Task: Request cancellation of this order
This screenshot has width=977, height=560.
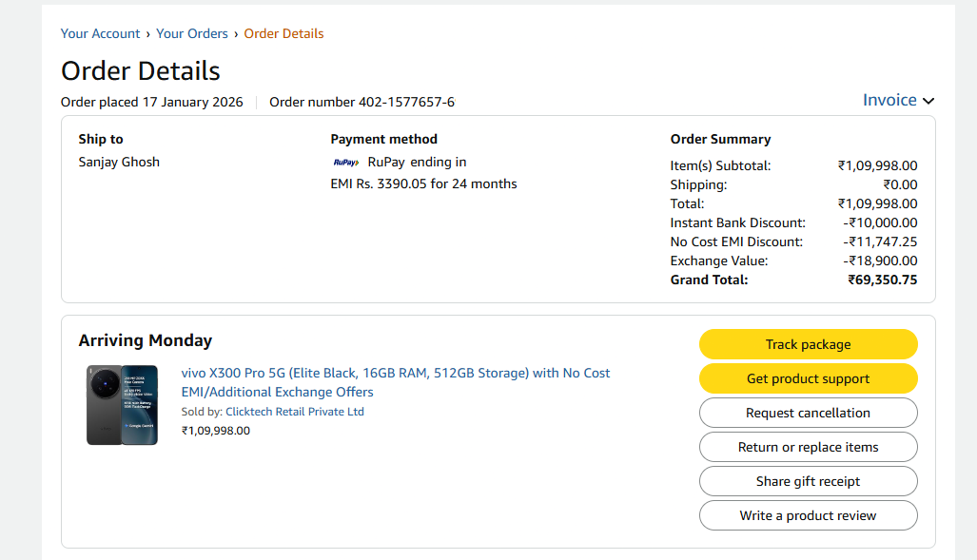Action: tap(808, 413)
